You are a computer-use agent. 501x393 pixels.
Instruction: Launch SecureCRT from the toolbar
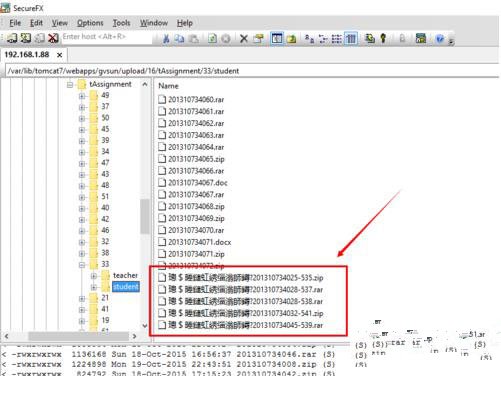421,39
